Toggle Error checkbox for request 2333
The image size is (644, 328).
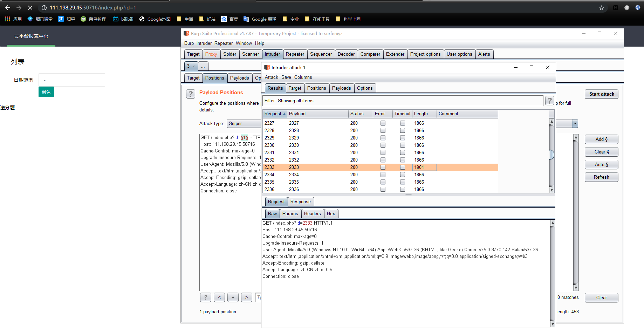pyautogui.click(x=383, y=167)
